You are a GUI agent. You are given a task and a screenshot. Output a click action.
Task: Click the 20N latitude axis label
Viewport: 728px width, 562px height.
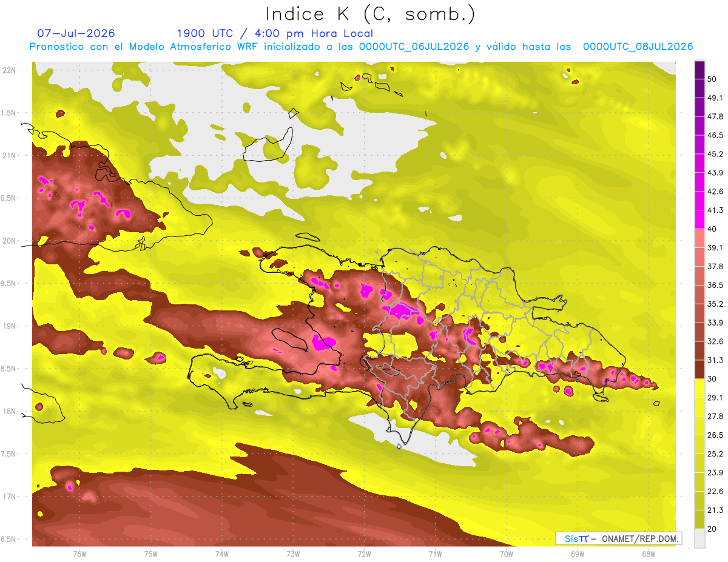coord(10,241)
